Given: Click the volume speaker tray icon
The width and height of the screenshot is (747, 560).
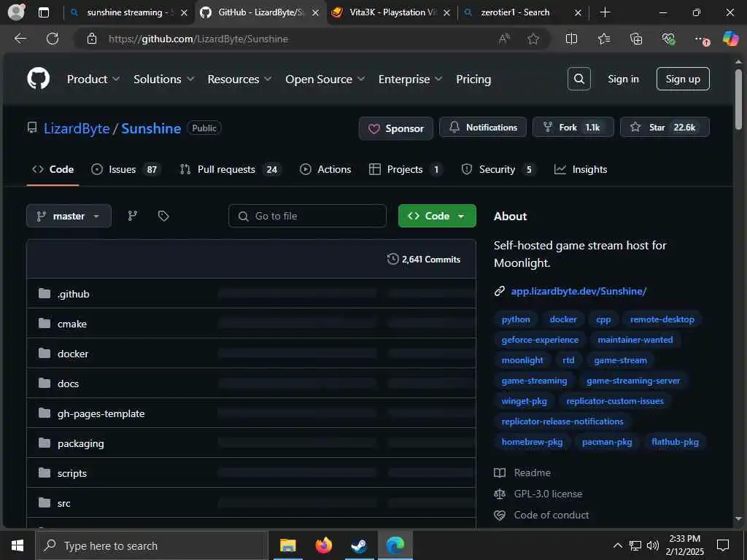Looking at the screenshot, I should pyautogui.click(x=653, y=545).
